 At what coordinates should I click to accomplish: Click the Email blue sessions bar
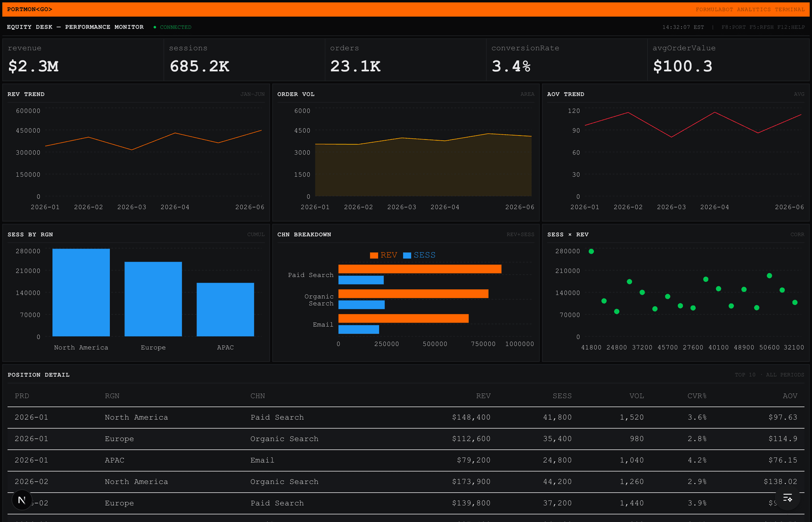pos(358,329)
